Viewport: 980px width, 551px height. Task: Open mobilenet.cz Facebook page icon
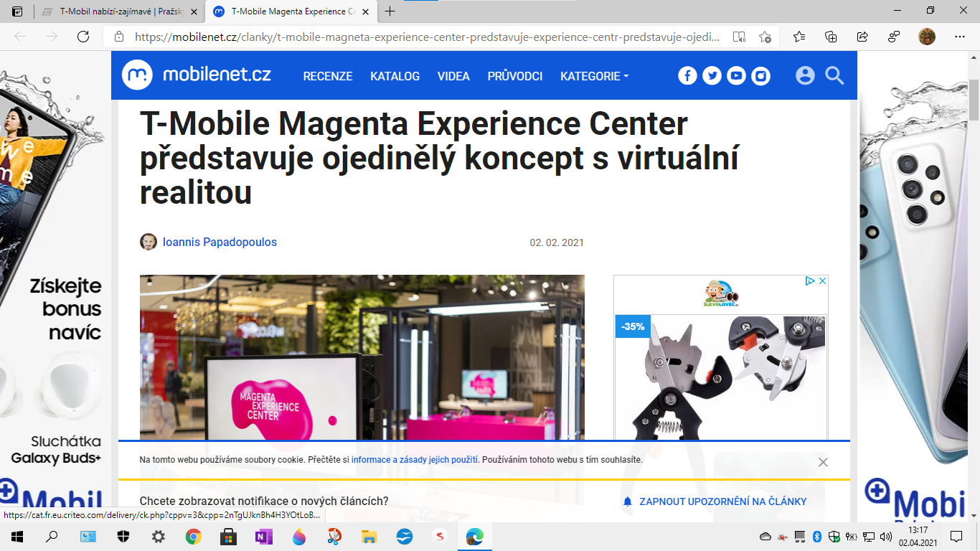pyautogui.click(x=687, y=76)
